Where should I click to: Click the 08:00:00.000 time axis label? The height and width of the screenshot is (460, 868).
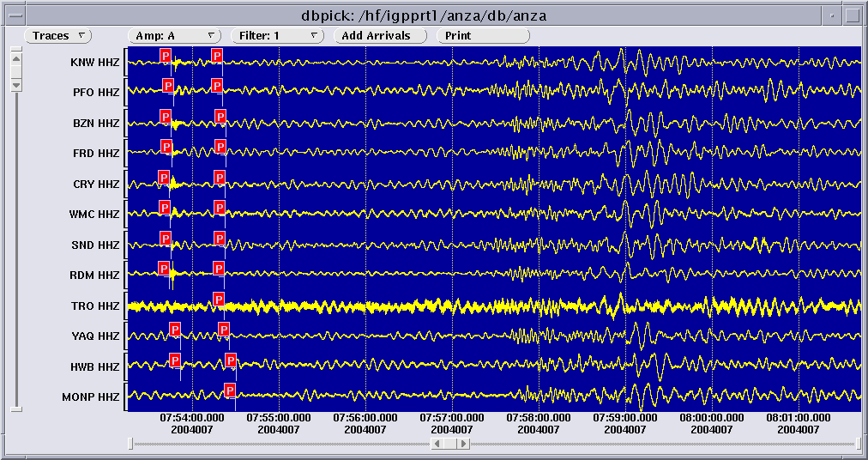pyautogui.click(x=712, y=418)
